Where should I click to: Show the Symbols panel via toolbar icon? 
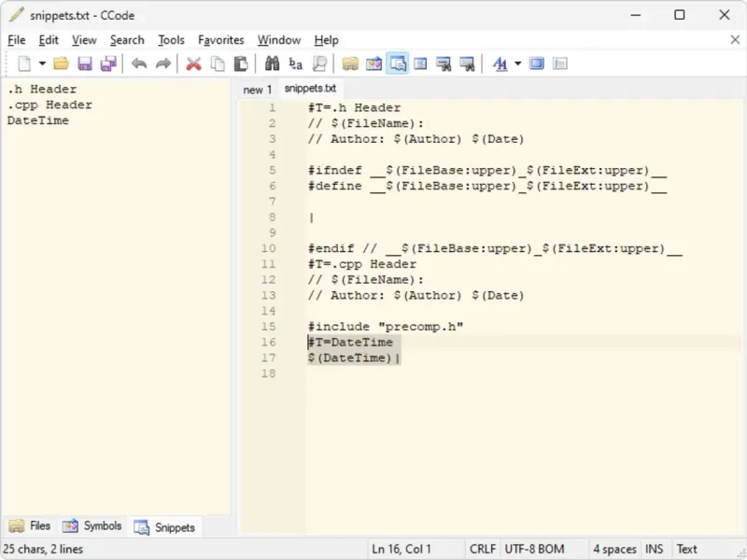[374, 63]
